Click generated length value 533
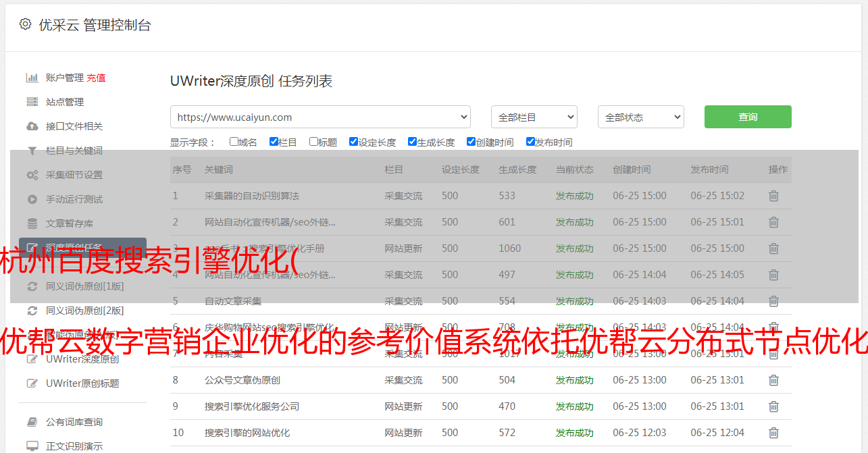 click(x=507, y=196)
